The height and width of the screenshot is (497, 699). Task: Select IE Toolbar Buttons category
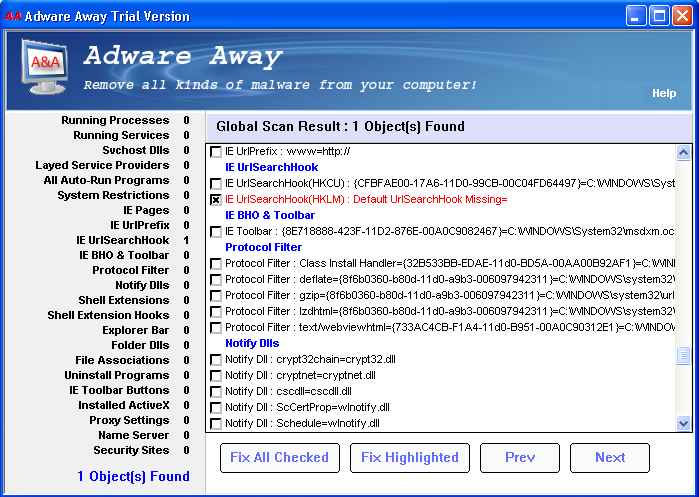pyautogui.click(x=119, y=390)
